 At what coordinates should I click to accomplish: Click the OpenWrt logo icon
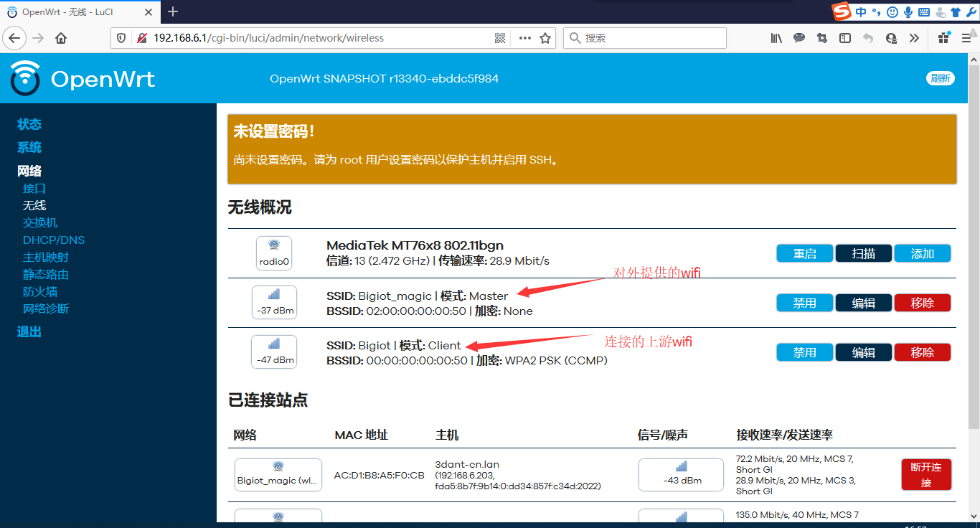(x=26, y=78)
